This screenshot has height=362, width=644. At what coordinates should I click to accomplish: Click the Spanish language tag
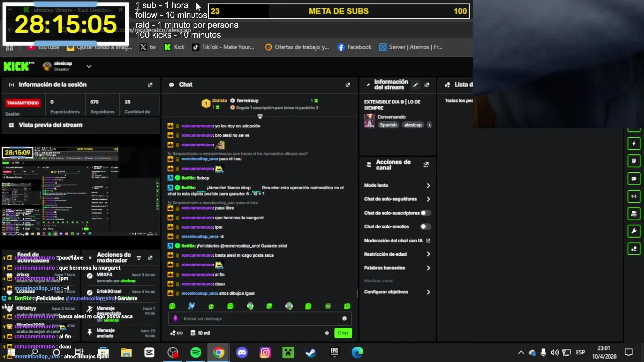tap(388, 125)
